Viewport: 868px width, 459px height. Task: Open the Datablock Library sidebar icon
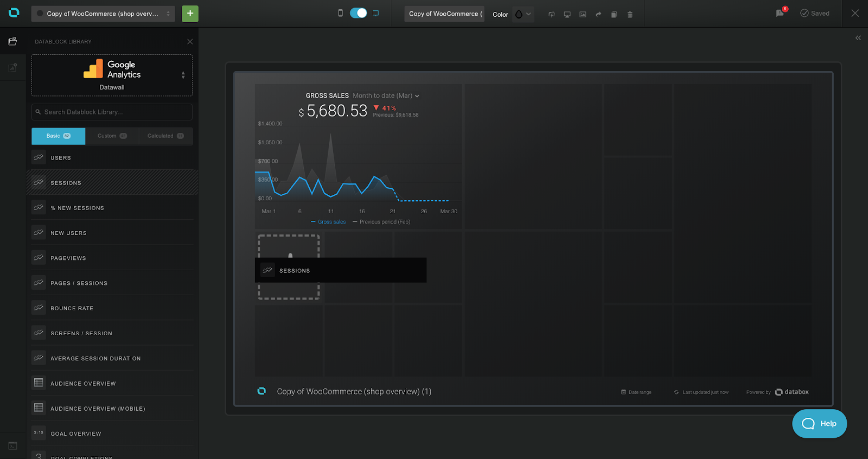pos(12,41)
